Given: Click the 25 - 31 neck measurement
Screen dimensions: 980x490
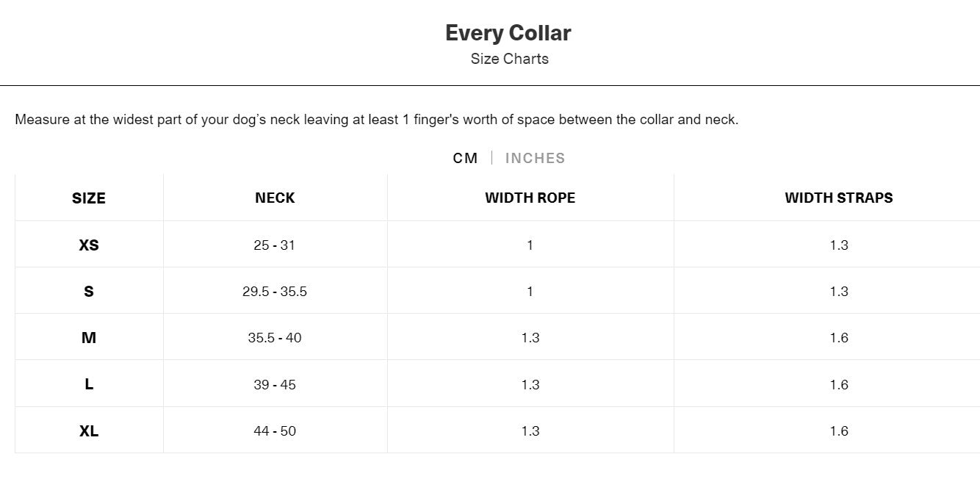Looking at the screenshot, I should [x=275, y=245].
